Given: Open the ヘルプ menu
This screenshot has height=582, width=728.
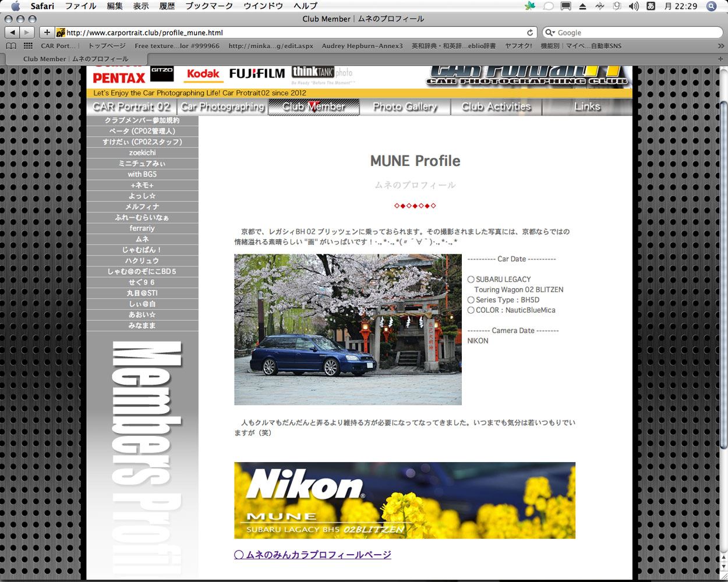Looking at the screenshot, I should click(x=306, y=6).
